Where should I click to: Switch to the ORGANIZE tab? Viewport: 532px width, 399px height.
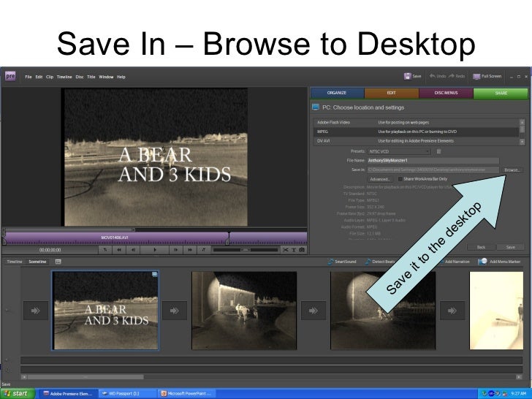[x=337, y=93]
